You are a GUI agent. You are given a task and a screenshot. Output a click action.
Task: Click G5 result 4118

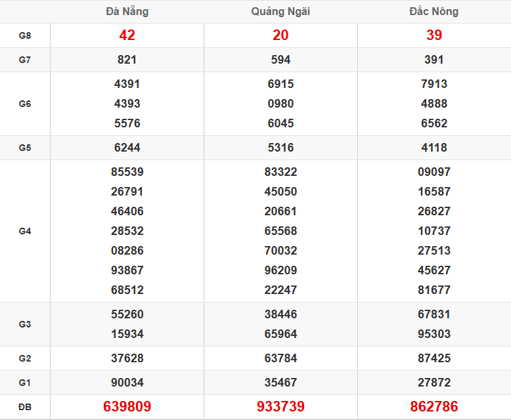pos(433,148)
